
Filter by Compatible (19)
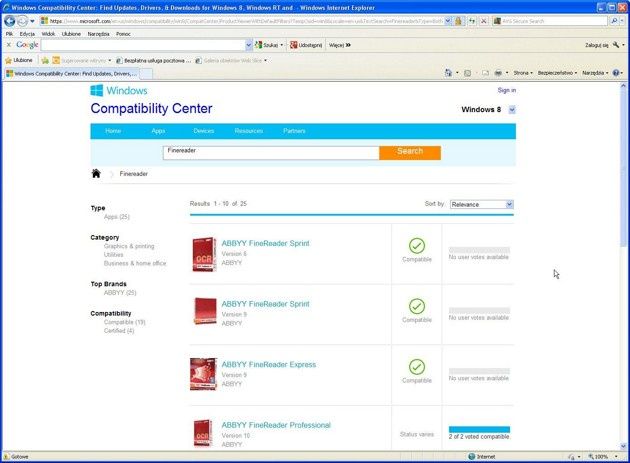[125, 322]
